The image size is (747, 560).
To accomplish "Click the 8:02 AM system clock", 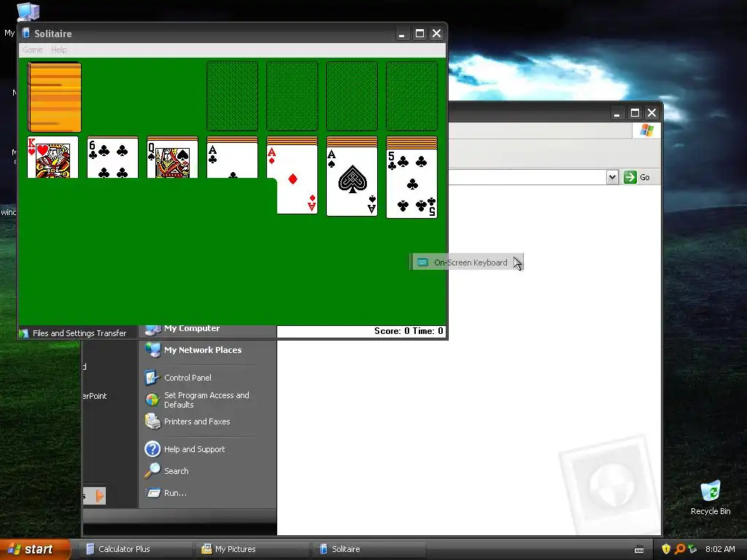I will pos(720,549).
